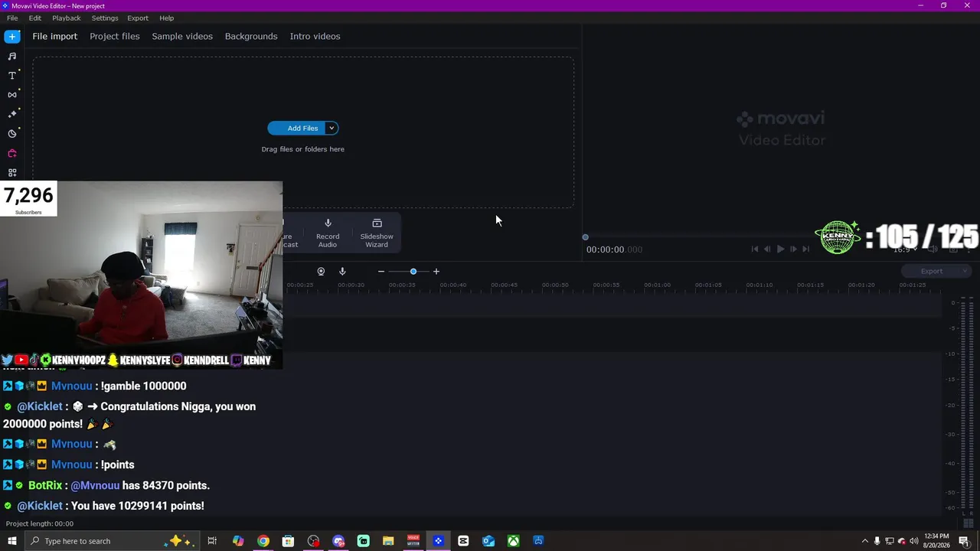Zoom out timeline with minus icon
980x551 pixels.
tap(381, 272)
